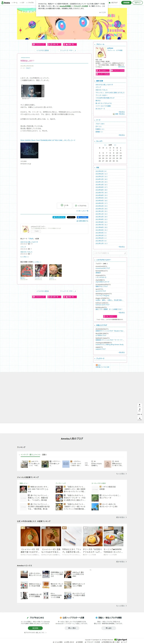Viewport: 144px width, 644px height.
Task: Open couverture18のブログ follower link
Action: pos(103,268)
